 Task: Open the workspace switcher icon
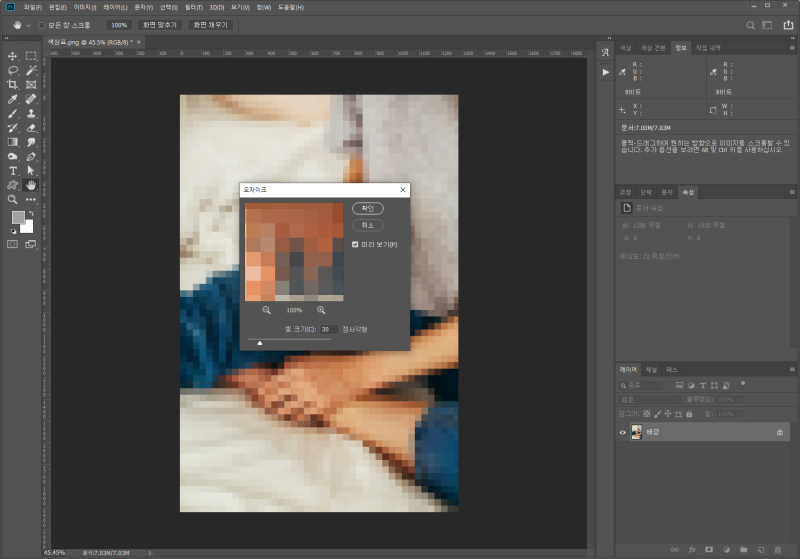point(767,25)
